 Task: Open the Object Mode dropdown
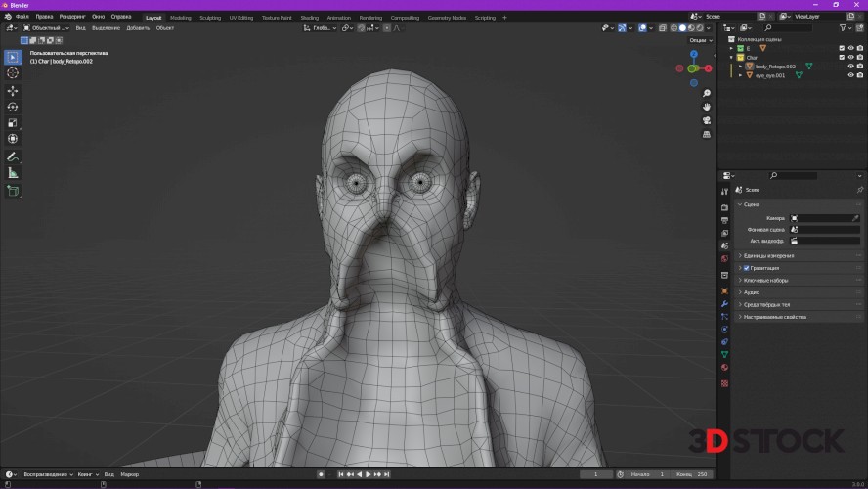tap(47, 28)
